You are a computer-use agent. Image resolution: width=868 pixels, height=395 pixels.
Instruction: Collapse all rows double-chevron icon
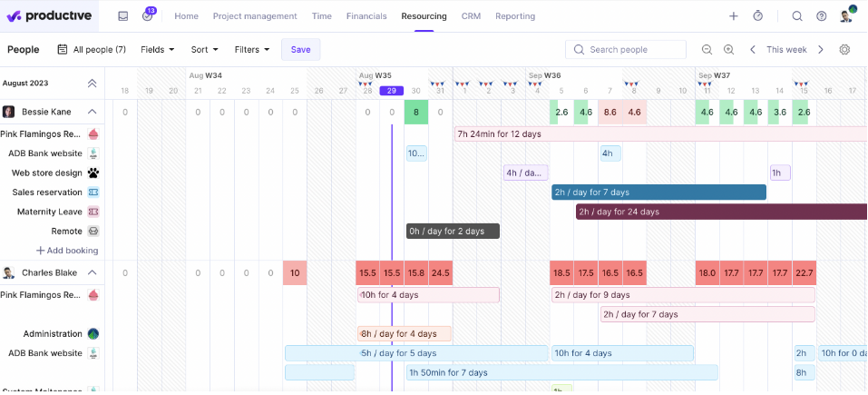pos(92,84)
